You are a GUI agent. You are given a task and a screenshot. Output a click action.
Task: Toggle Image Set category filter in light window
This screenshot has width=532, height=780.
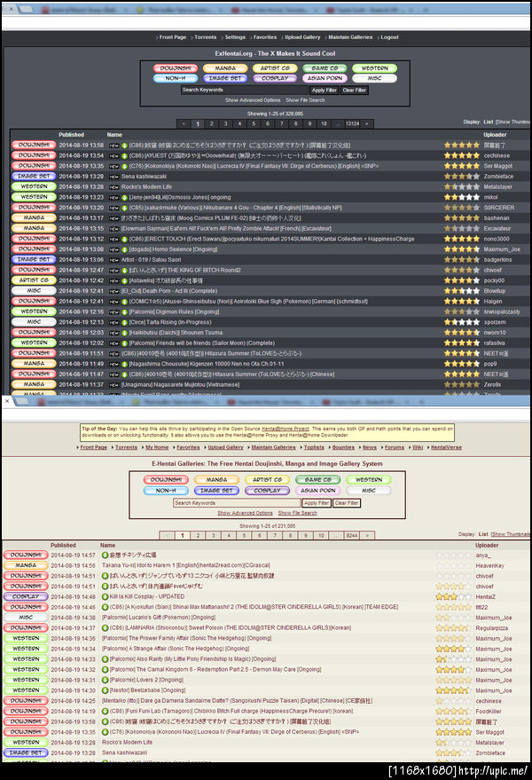pos(216,491)
